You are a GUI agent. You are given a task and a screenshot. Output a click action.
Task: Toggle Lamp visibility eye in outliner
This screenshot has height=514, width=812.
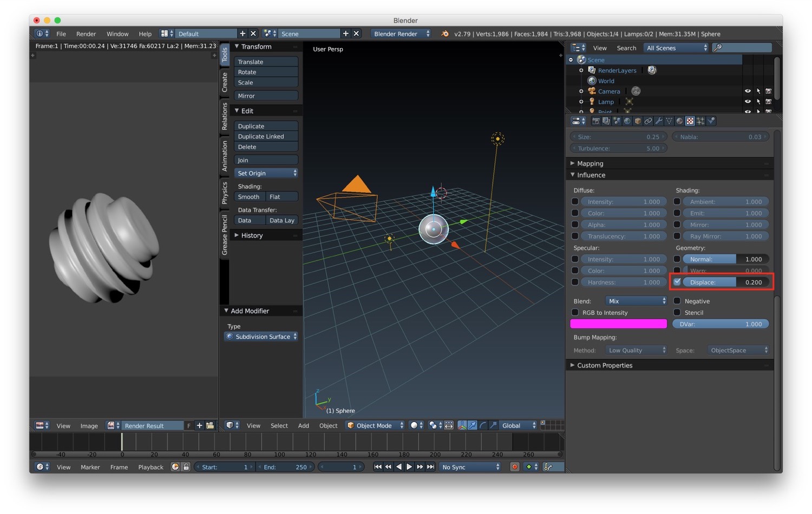[748, 101]
